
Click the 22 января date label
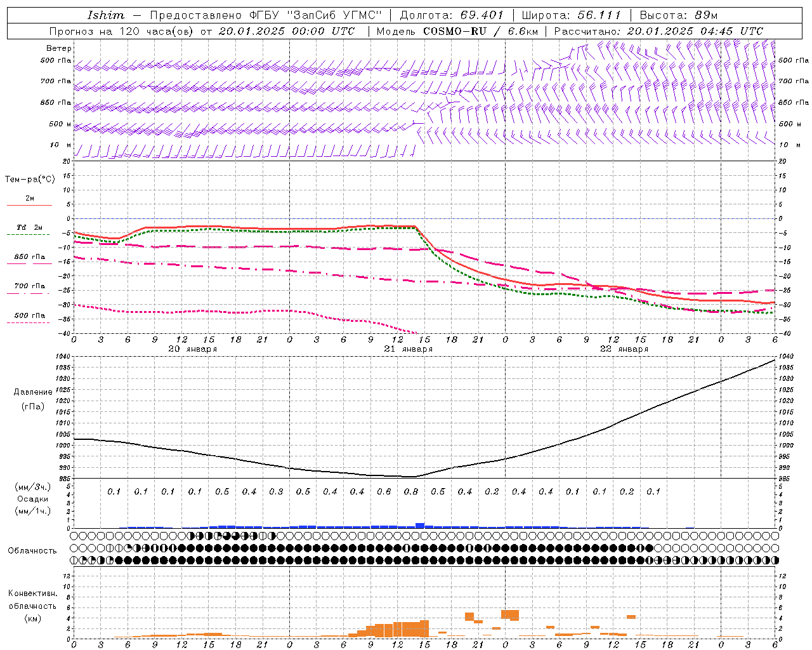624,349
